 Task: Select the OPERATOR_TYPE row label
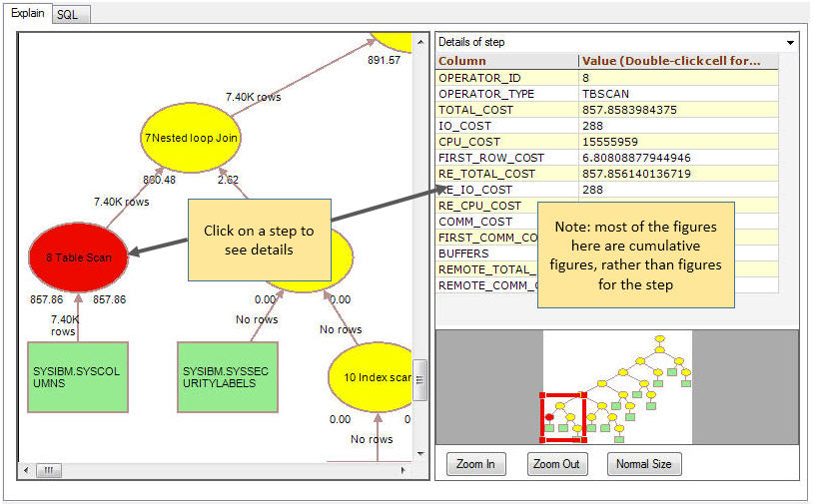(x=485, y=94)
